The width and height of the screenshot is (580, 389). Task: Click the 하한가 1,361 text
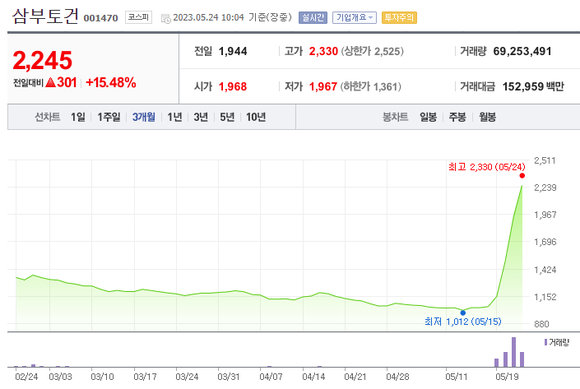coord(371,87)
